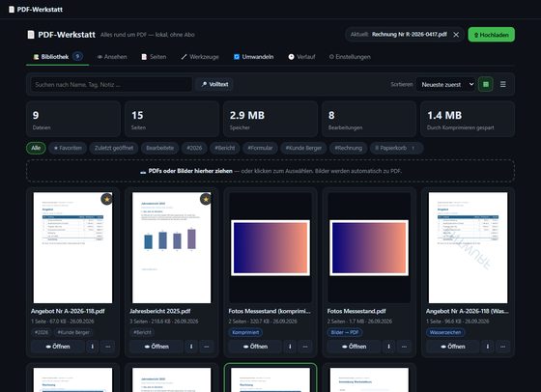The width and height of the screenshot is (541, 392).
Task: Select the Fotos Messestand (komprimiert) thumbnail
Action: click(270, 248)
